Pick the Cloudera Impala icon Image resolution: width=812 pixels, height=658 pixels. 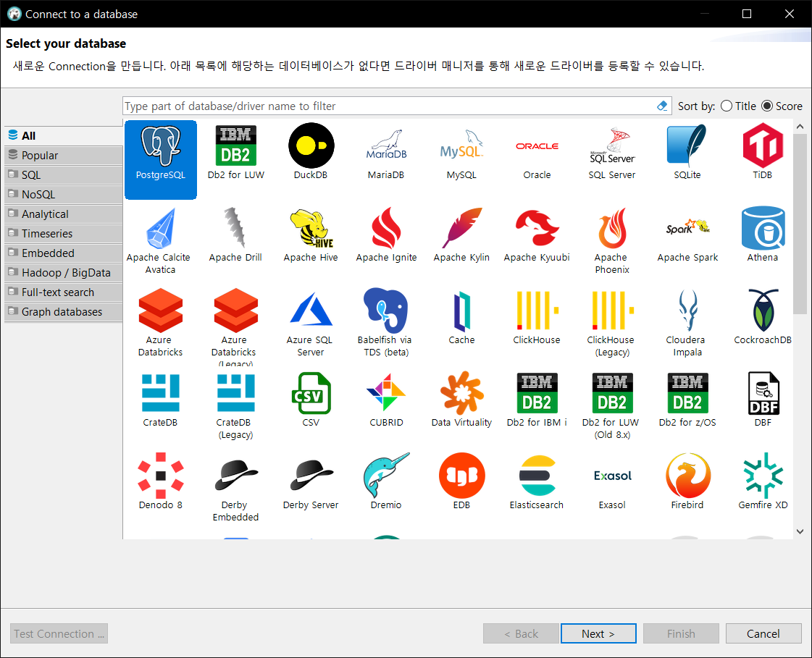click(687, 311)
